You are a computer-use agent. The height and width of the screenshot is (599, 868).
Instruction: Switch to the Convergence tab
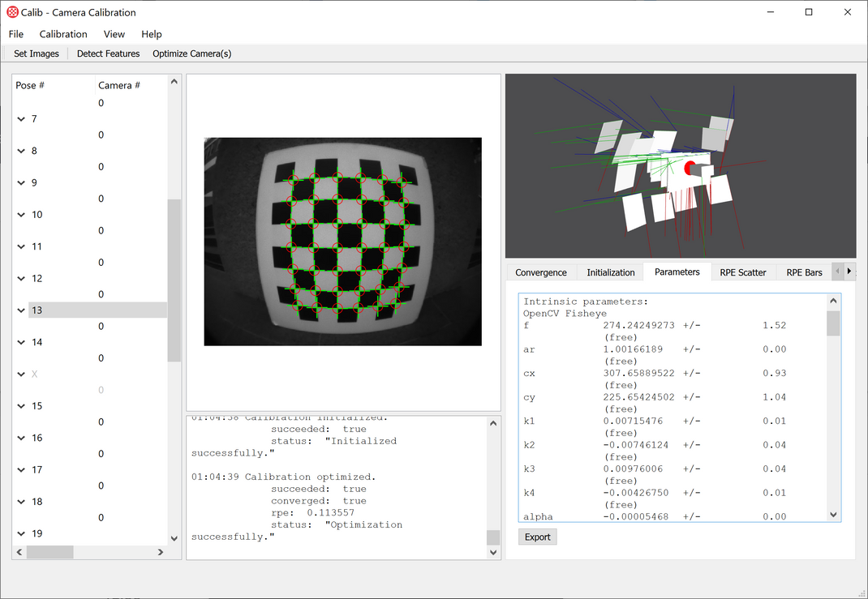[540, 272]
